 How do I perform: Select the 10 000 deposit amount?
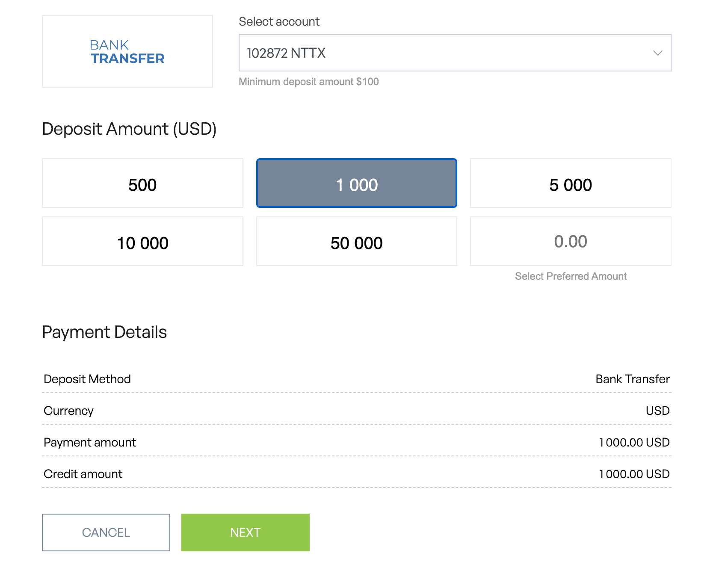[142, 241]
